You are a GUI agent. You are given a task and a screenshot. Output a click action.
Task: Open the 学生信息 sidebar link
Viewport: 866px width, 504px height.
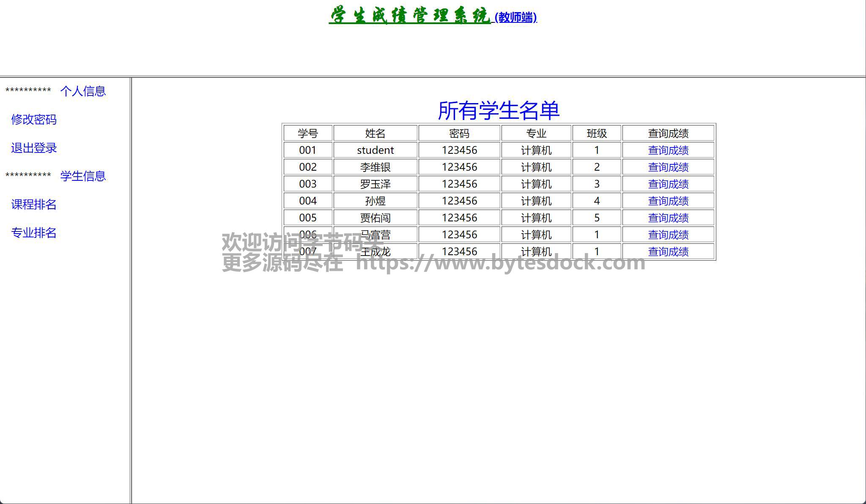pyautogui.click(x=83, y=176)
